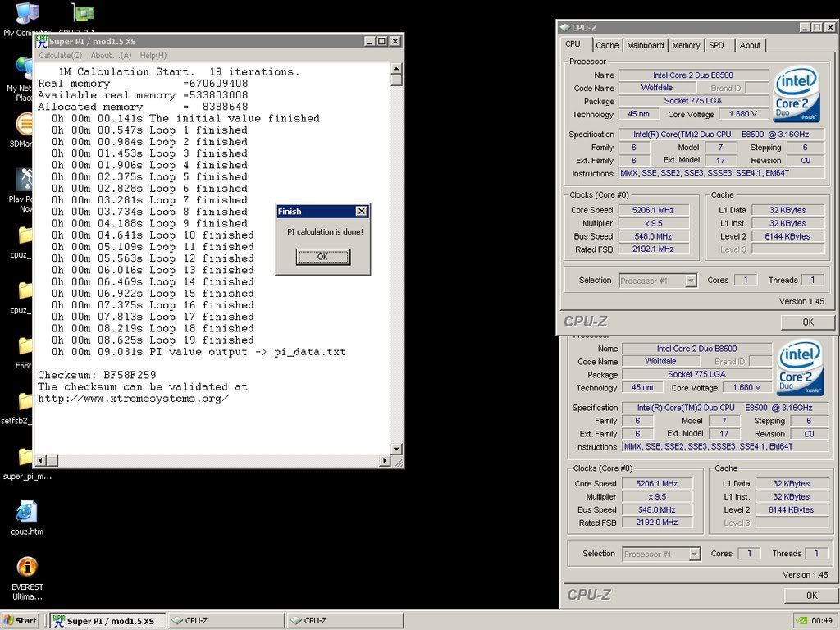Click the Super PI vertical scrollbar down arrow

(x=396, y=449)
